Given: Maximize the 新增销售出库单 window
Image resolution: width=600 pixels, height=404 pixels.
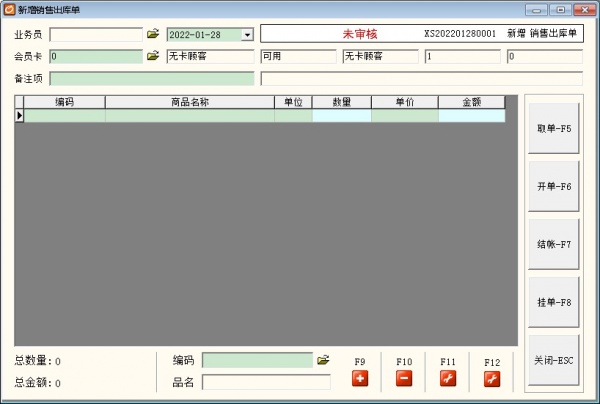Looking at the screenshot, I should 561,10.
